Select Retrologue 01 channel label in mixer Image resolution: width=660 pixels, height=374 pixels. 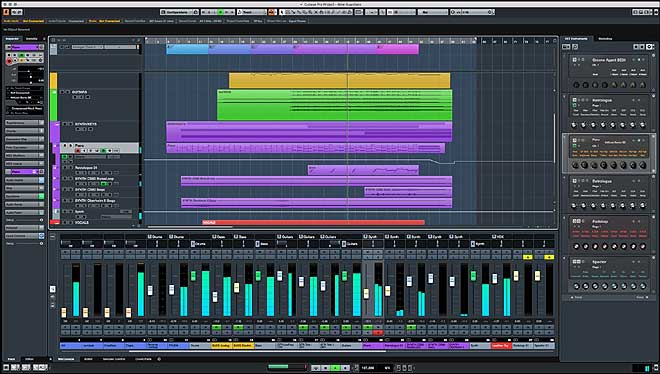394,346
